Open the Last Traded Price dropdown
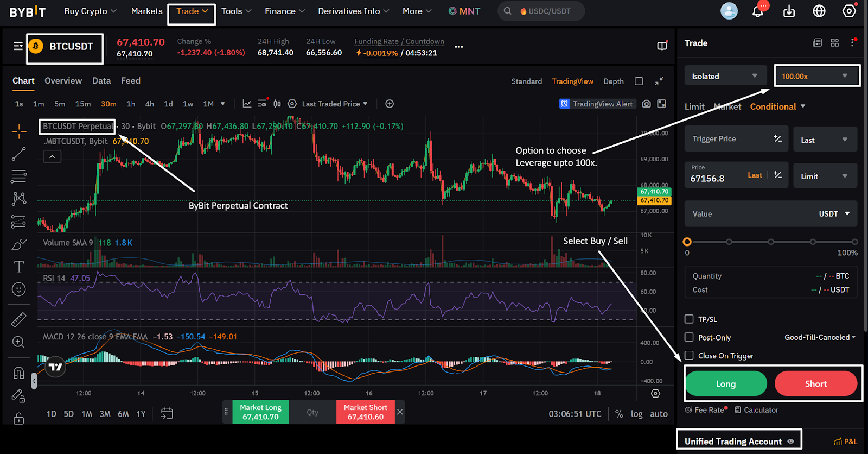Screen dimensions: 868x454 click(335, 104)
